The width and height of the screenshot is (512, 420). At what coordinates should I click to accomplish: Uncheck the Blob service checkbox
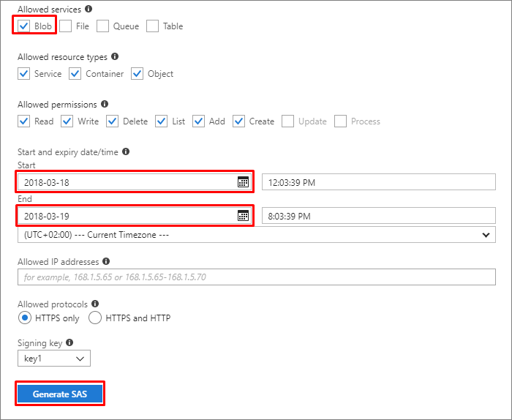[x=24, y=26]
